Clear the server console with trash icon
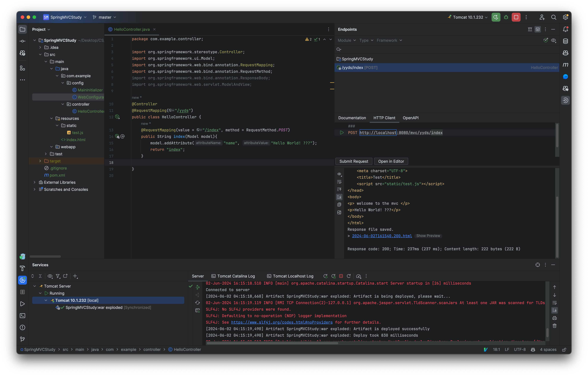588x376 pixels. click(555, 326)
